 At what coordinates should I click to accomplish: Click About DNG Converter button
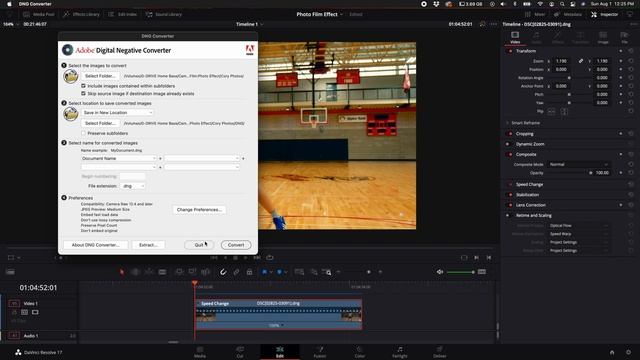tap(96, 245)
